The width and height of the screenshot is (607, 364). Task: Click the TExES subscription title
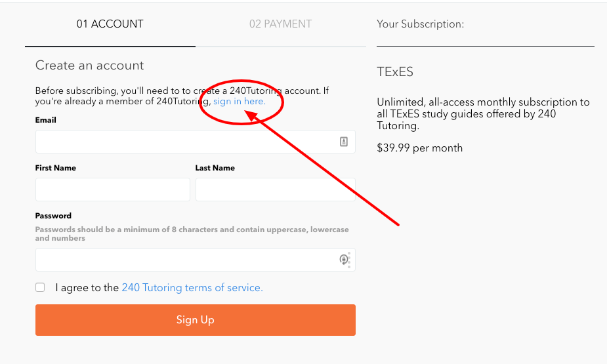pyautogui.click(x=395, y=72)
